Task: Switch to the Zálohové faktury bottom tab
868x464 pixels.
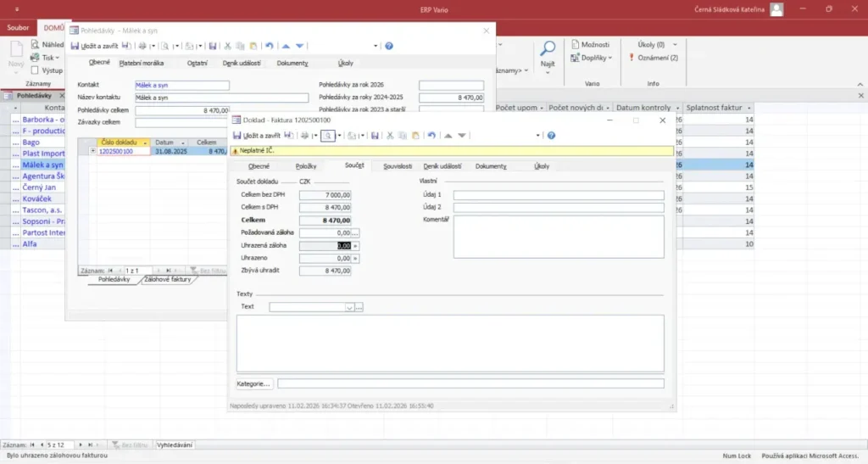Action: [167, 279]
